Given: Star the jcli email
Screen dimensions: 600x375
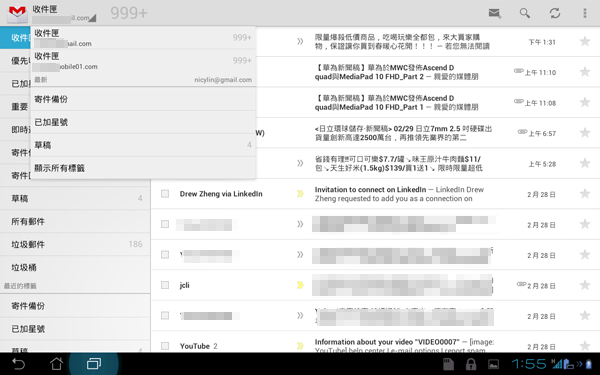Looking at the screenshot, I should click(x=585, y=285).
